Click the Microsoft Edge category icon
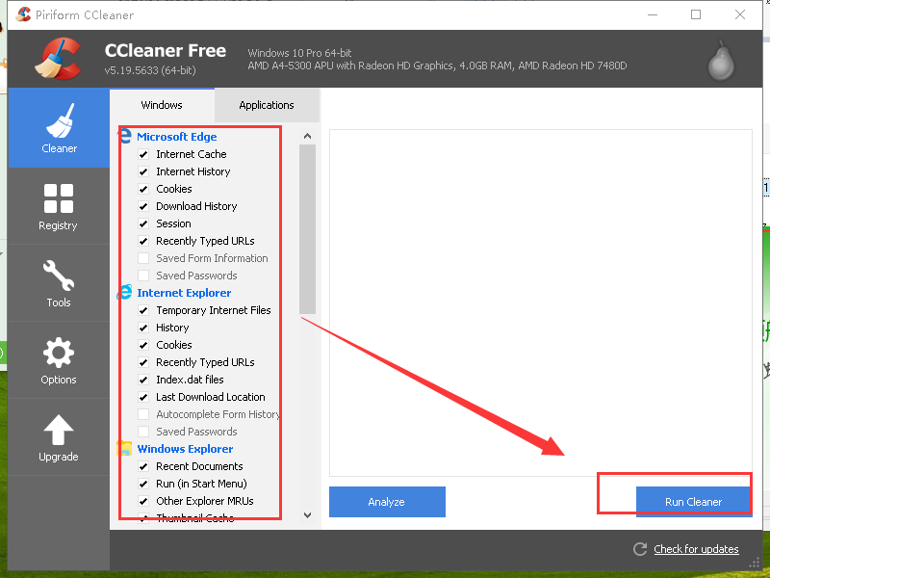This screenshot has width=924, height=578. 125,136
